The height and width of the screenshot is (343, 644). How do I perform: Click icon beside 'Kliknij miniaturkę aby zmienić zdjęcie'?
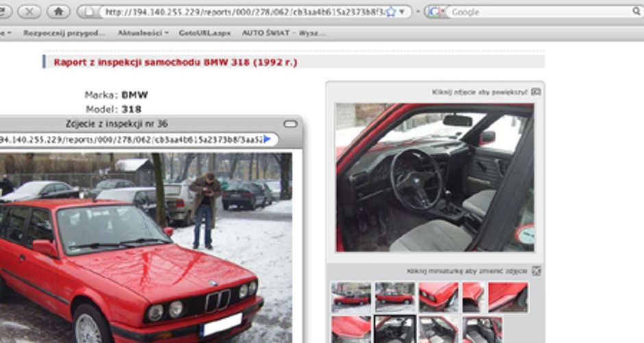536,270
